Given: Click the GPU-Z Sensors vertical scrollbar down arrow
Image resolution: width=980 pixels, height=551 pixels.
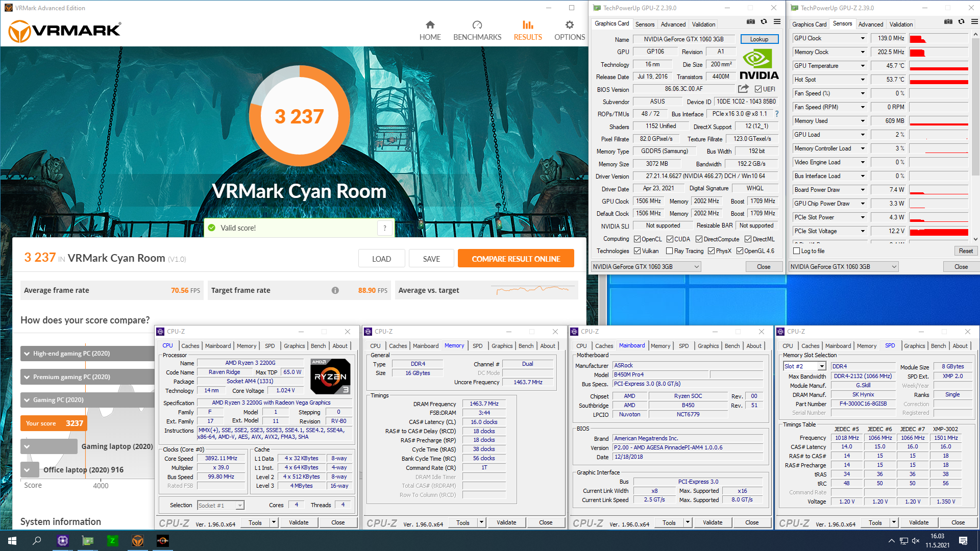Looking at the screenshot, I should tap(975, 239).
